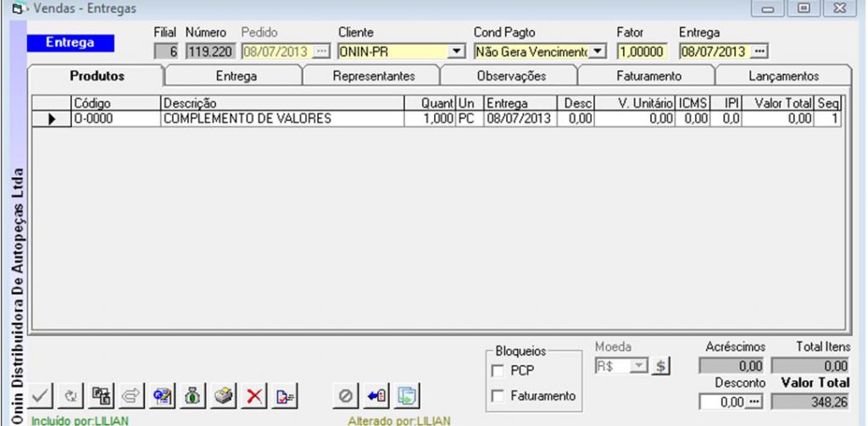Select the row marker arrow
The image size is (868, 426).
[52, 119]
